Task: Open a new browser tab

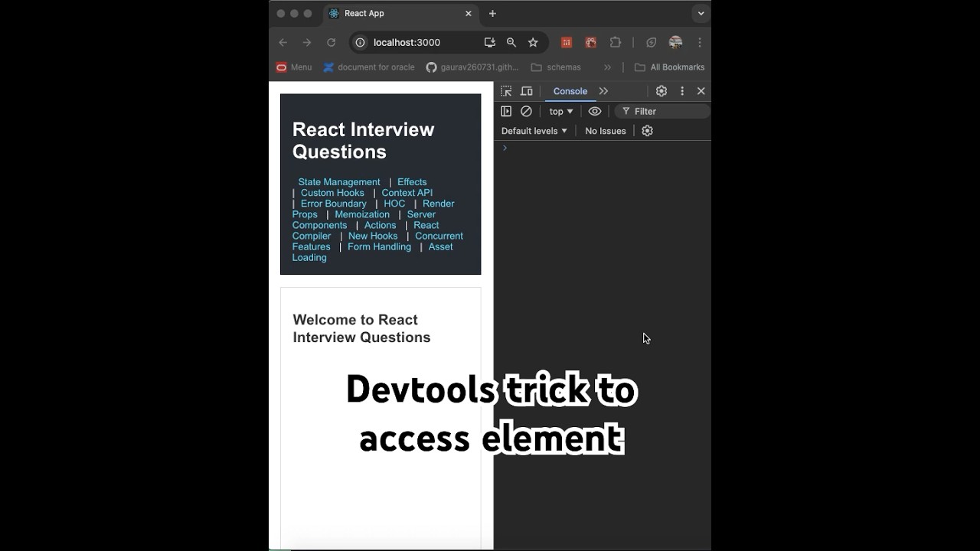Action: click(x=492, y=14)
